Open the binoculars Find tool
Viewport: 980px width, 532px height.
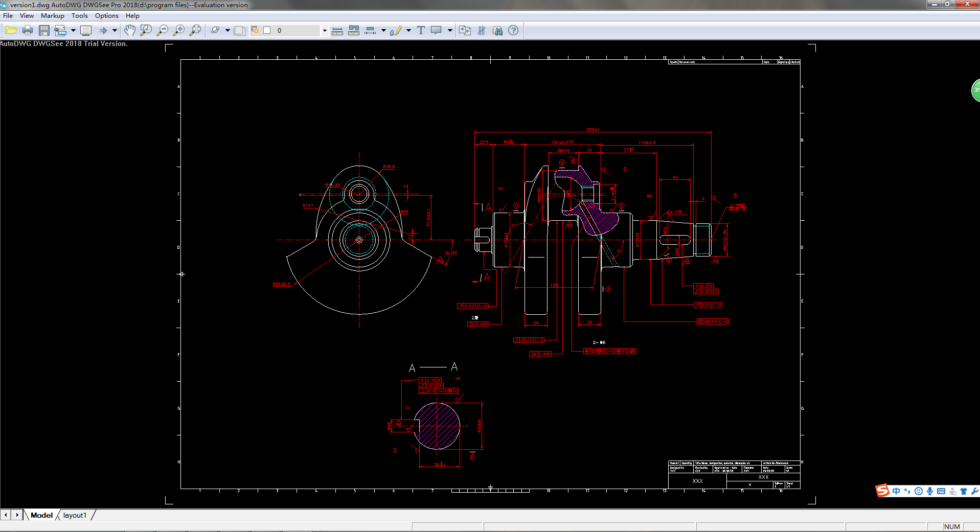pyautogui.click(x=497, y=31)
